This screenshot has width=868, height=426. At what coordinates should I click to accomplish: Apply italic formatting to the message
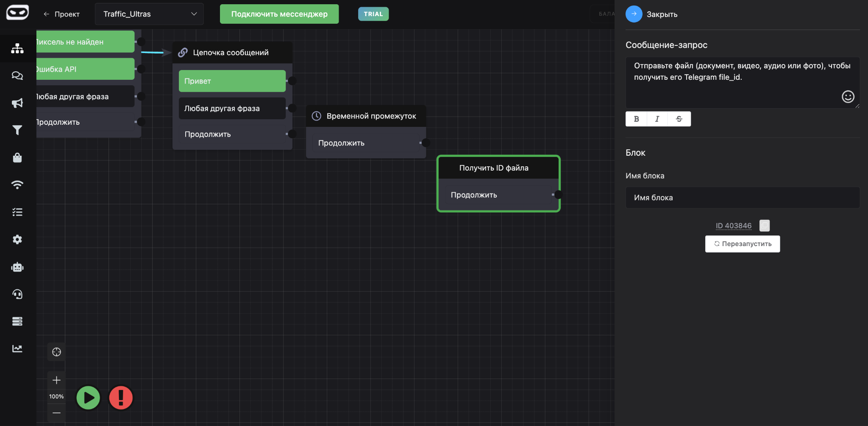pos(657,119)
